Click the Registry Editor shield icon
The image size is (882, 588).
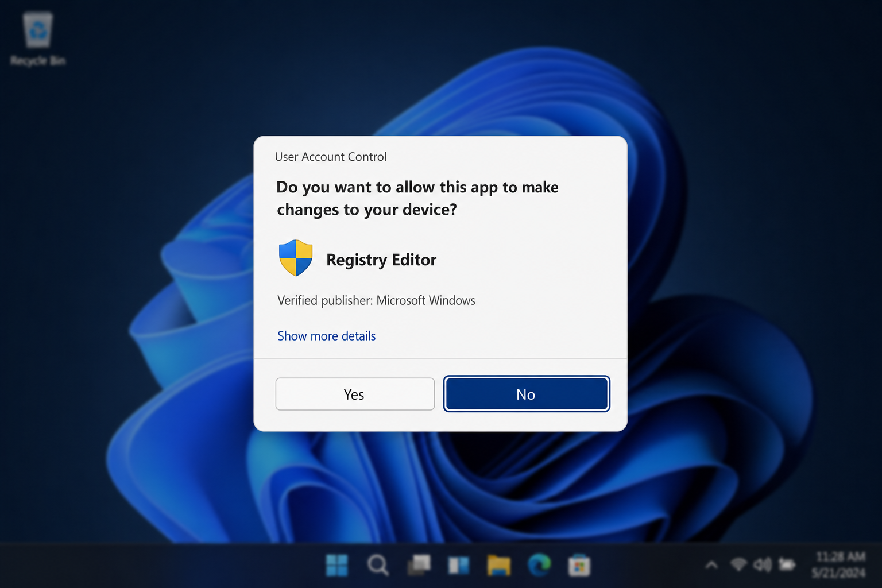click(296, 258)
